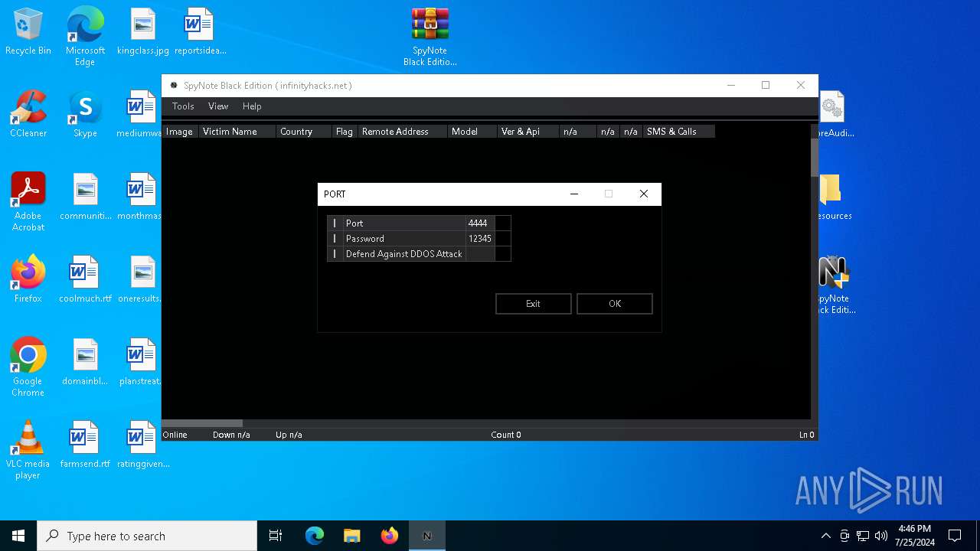Maximize the SpyNote Black Edition window
980x551 pixels.
pos(766,86)
